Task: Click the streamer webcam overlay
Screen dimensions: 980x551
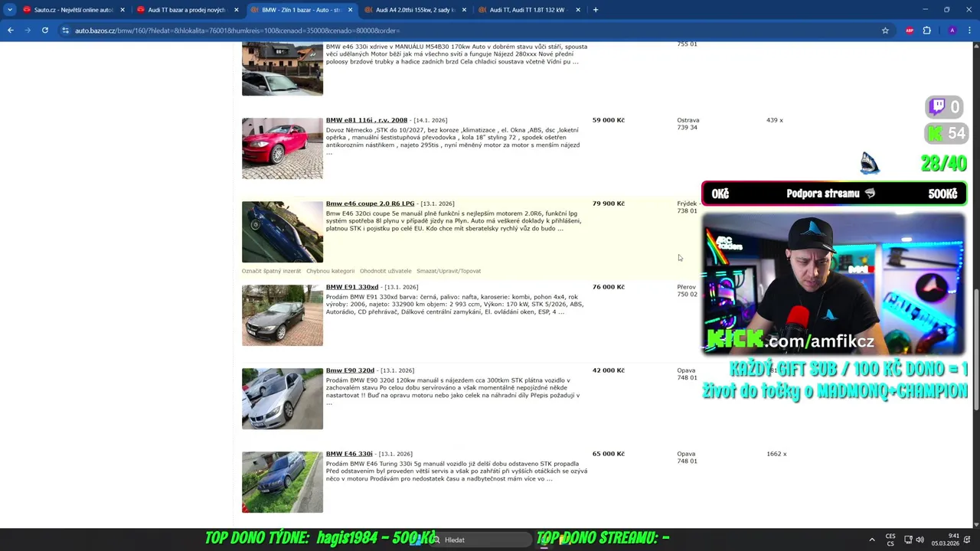Action: (834, 283)
